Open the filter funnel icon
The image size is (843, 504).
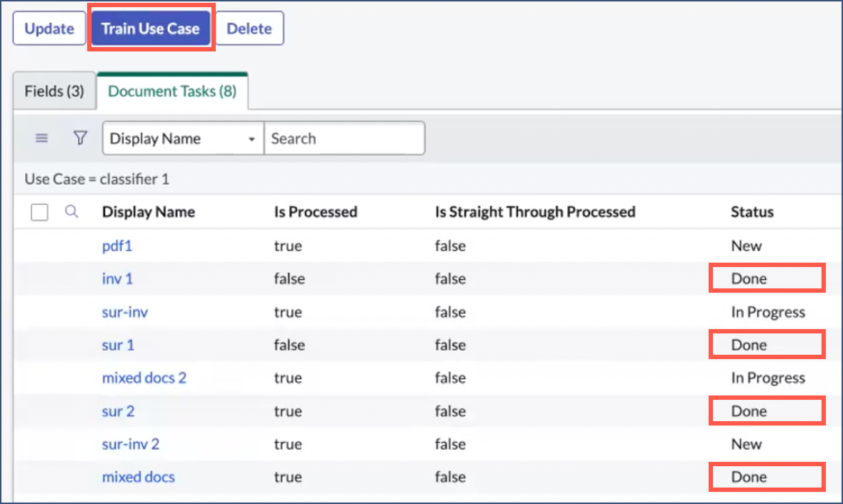[80, 138]
